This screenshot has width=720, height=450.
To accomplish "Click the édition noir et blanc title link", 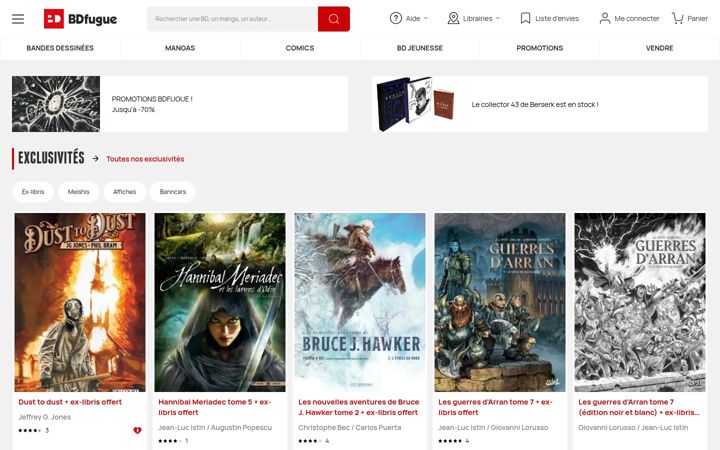I will [639, 407].
